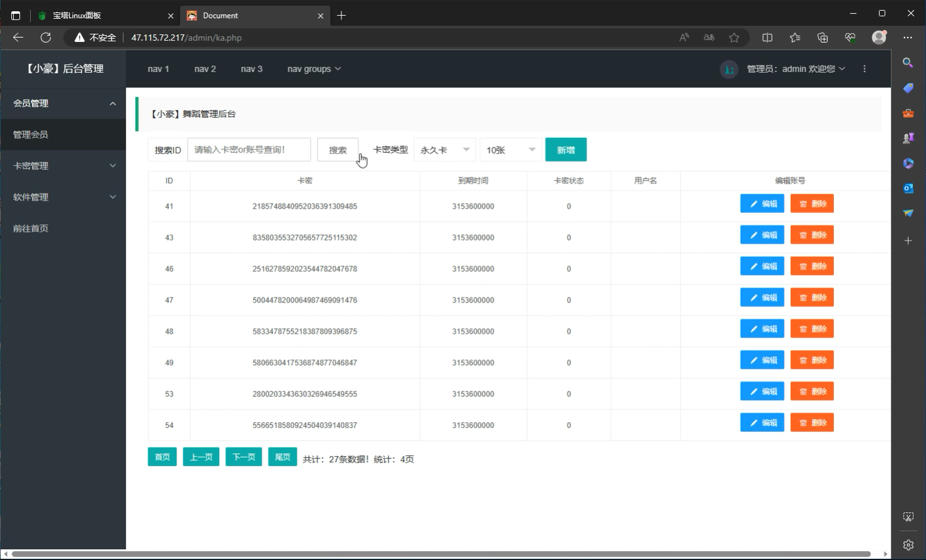Click the 新增 button
Image resolution: width=926 pixels, height=560 pixels.
[x=566, y=150]
